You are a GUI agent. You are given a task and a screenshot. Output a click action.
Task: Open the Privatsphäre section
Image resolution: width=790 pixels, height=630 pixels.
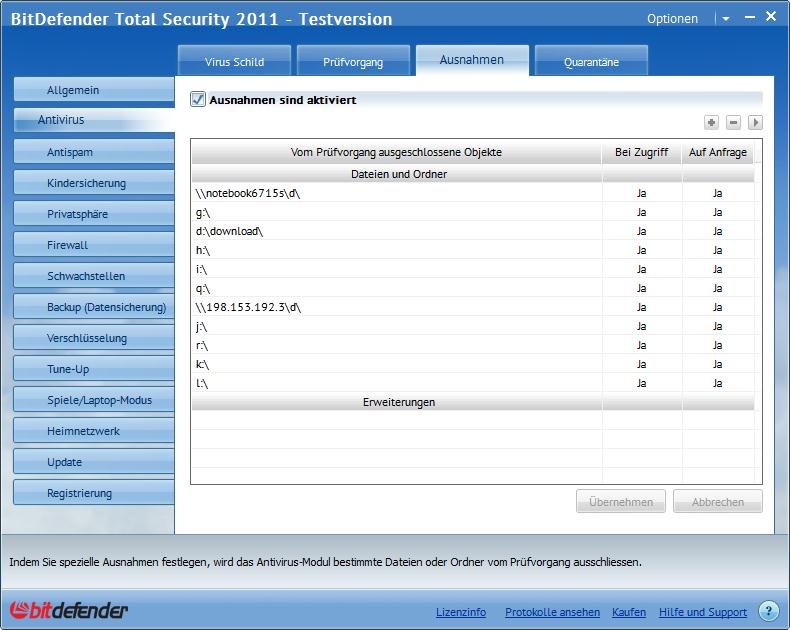(x=94, y=214)
